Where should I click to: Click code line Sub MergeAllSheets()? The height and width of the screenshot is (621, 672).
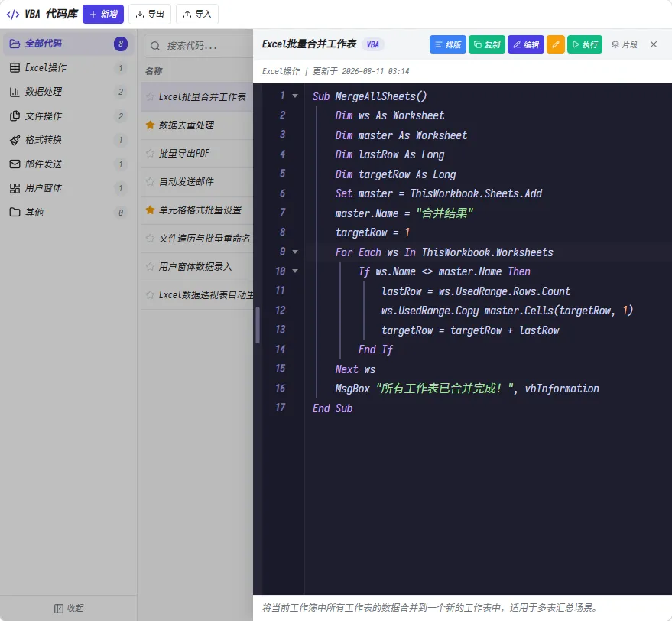[369, 96]
